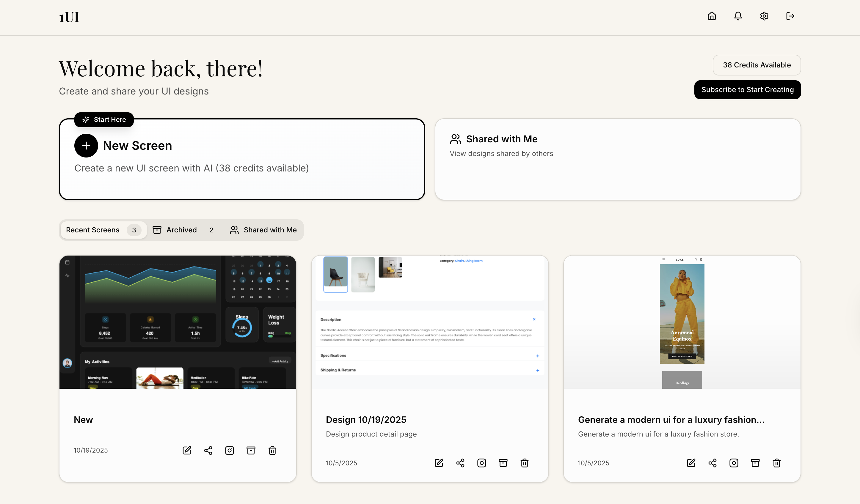
Task: Sign out using the logout icon
Action: [x=790, y=16]
